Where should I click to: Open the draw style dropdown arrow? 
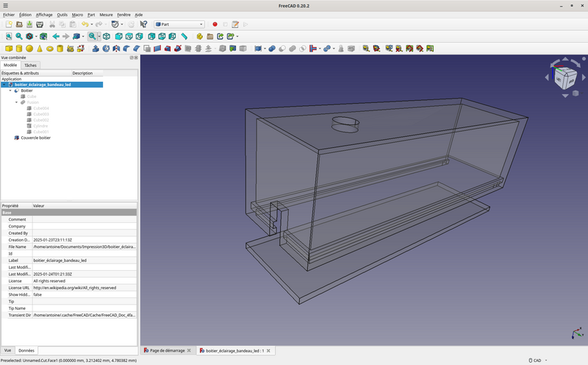pos(36,36)
